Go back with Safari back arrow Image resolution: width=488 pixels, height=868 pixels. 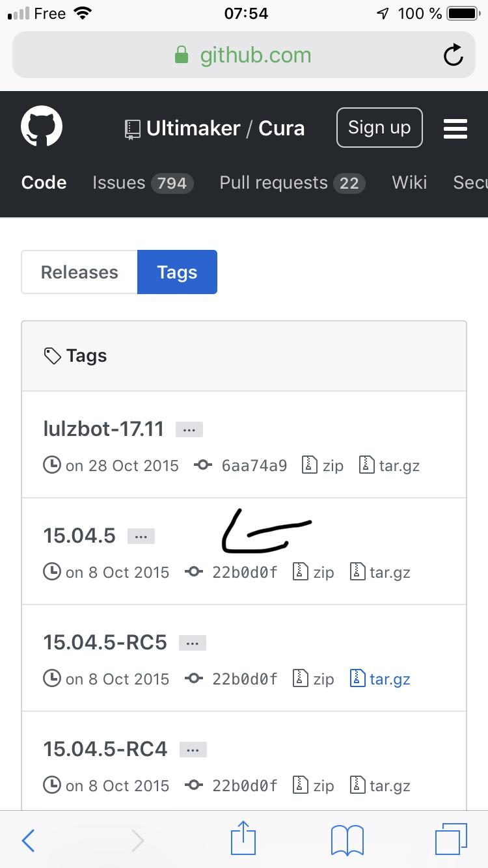point(28,841)
